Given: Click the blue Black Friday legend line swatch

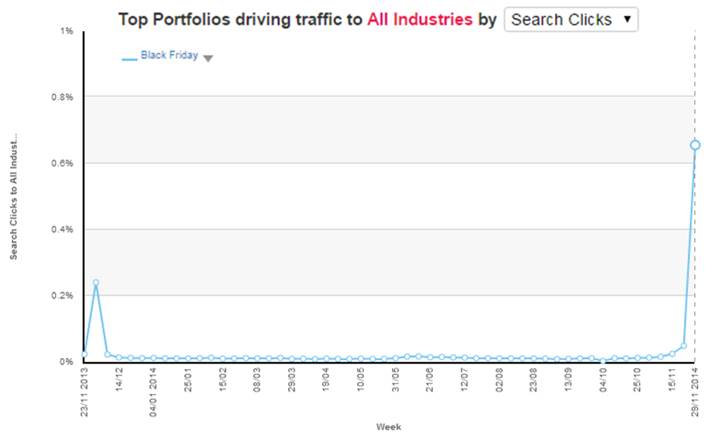Looking at the screenshot, I should (x=129, y=58).
